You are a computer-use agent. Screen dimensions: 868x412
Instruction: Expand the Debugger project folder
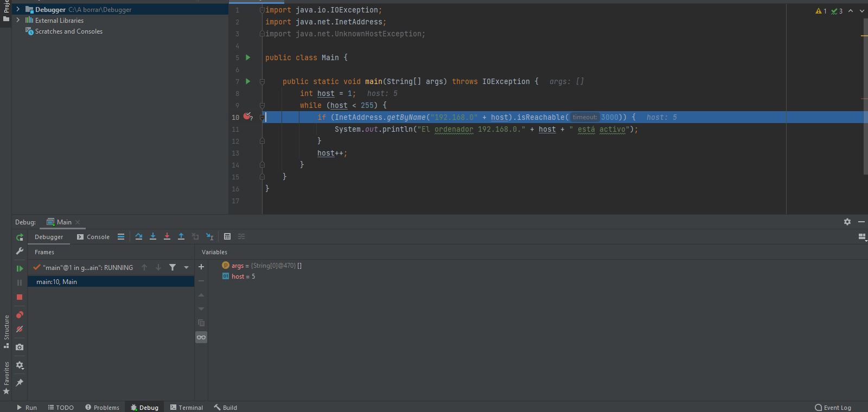pos(18,10)
